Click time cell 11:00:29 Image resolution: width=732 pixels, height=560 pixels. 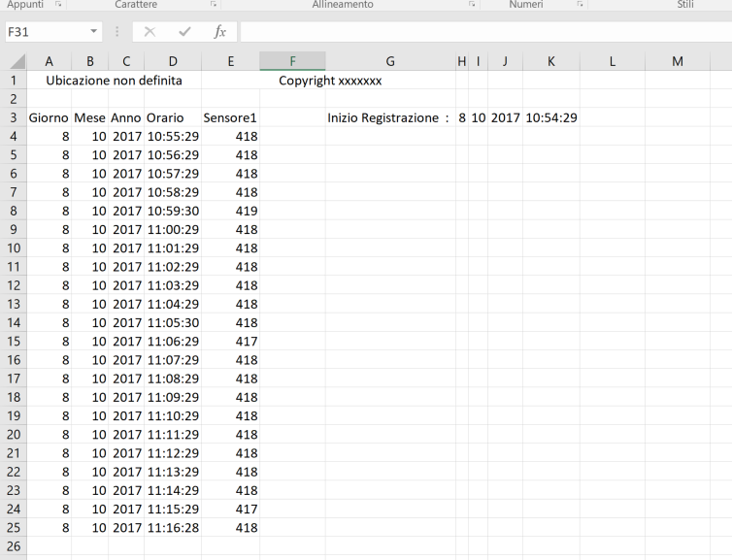[173, 230]
